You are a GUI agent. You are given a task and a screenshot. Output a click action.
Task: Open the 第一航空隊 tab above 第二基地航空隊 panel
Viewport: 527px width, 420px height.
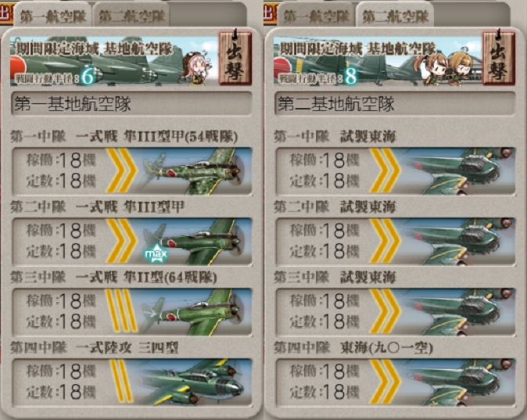(316, 16)
